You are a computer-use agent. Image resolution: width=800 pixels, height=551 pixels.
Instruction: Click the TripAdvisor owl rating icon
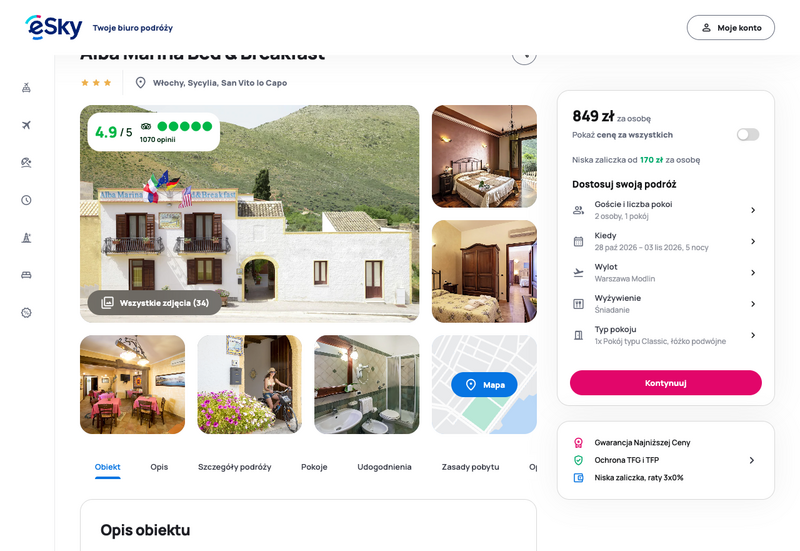tap(146, 126)
